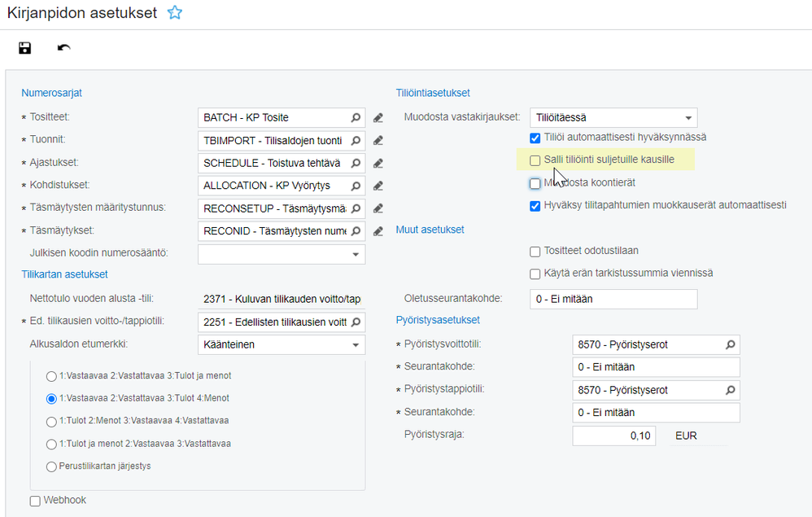
Task: Check Tositteet odotustilaan option
Action: tap(535, 252)
